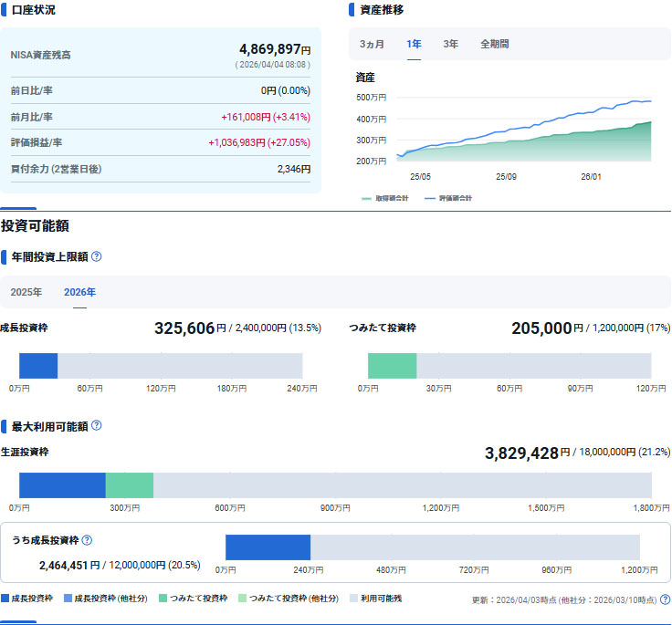
Task: Open help icon beside 最大利用可能額
Action: coord(97,426)
